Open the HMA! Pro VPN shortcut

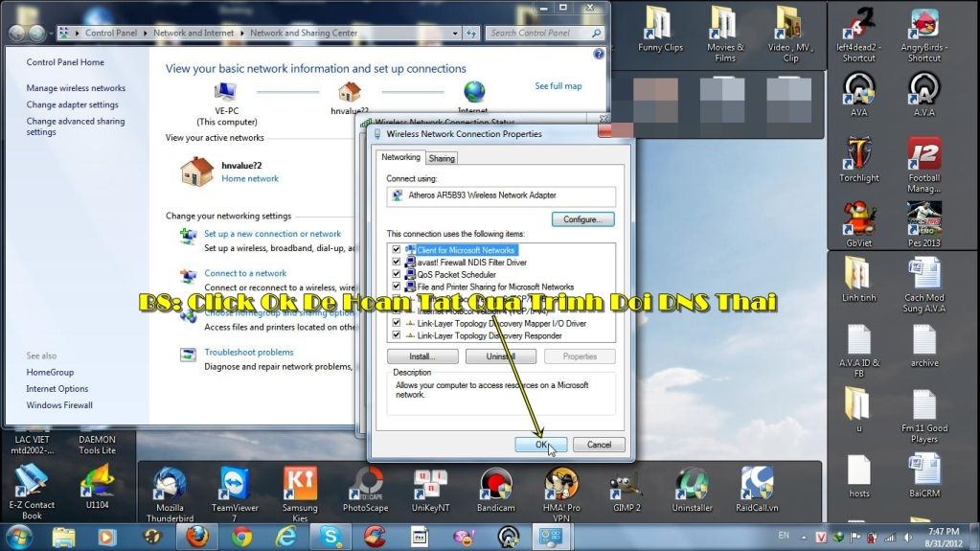coord(561,487)
